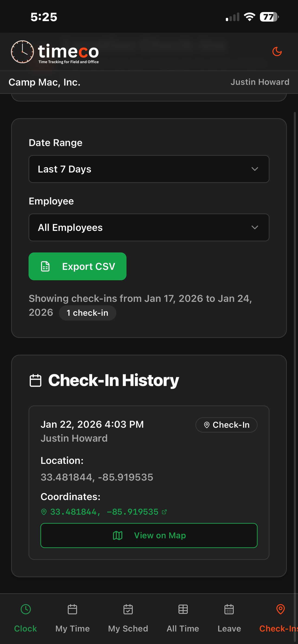This screenshot has height=644, width=298.
Task: Export check-ins as CSV
Action: click(77, 266)
